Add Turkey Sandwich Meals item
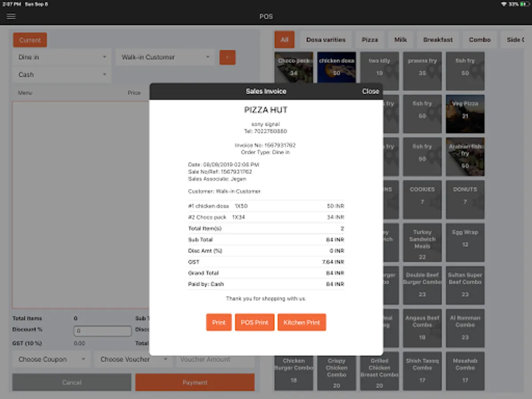532x399 pixels. [422, 243]
